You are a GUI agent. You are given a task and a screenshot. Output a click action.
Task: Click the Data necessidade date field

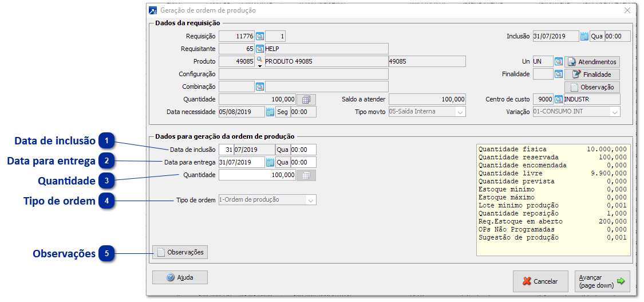[242, 112]
